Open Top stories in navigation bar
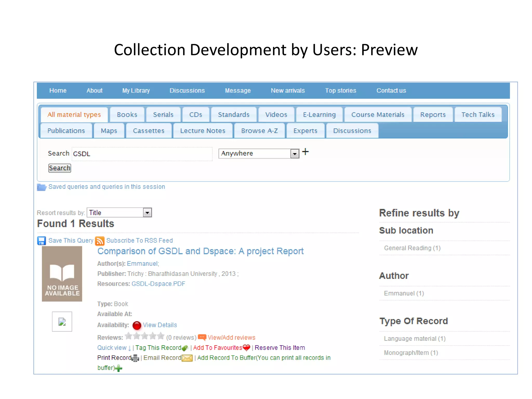The width and height of the screenshot is (532, 399). click(341, 91)
